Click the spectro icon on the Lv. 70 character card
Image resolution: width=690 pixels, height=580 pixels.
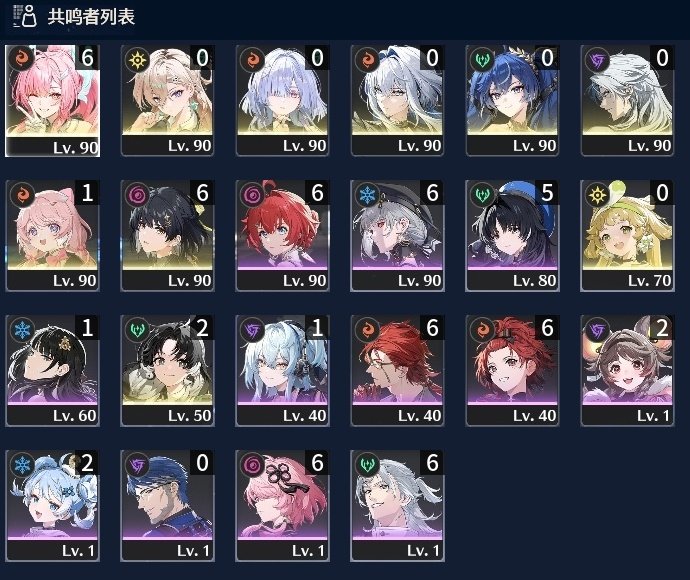597,195
